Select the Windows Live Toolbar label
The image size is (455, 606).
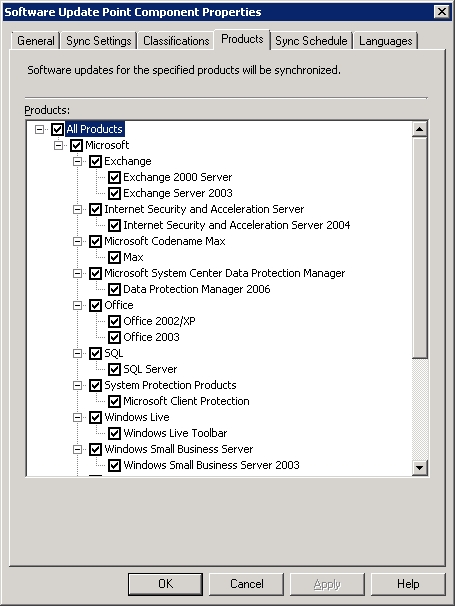click(175, 434)
